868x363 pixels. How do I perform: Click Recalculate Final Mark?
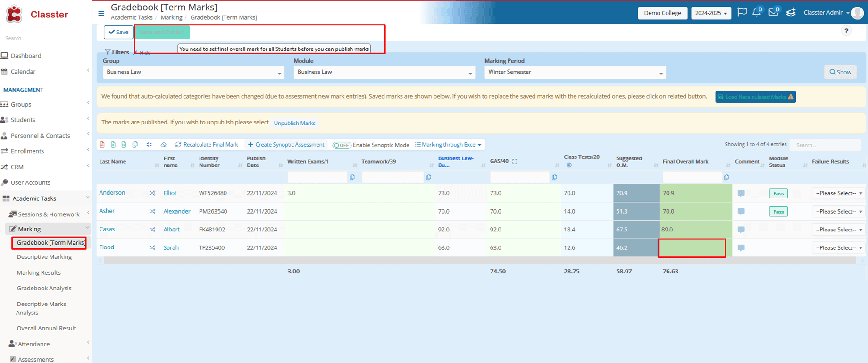click(207, 145)
